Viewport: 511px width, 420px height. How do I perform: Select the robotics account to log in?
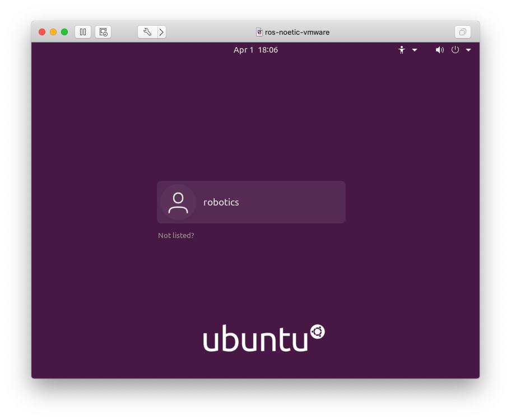point(251,202)
